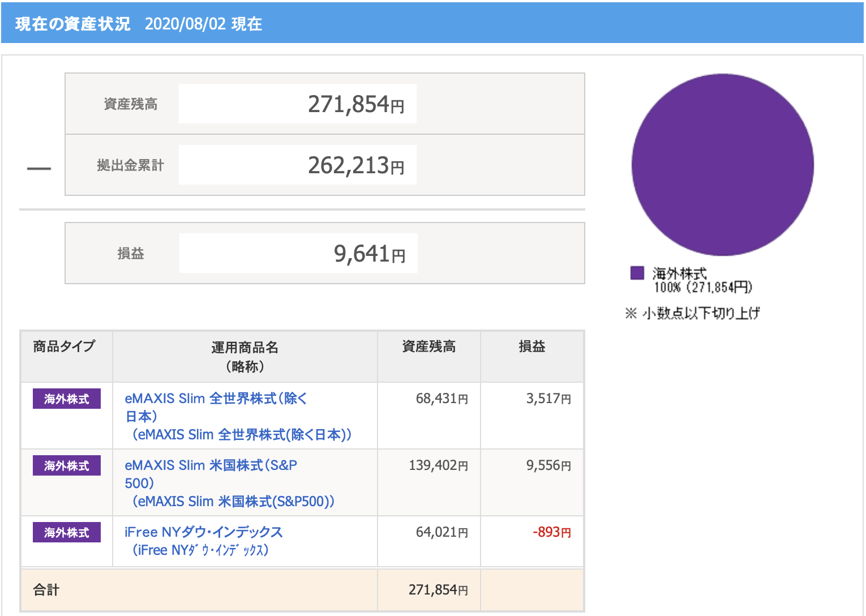The width and height of the screenshot is (866, 616).
Task: Click the 拠出金累計 label
Action: click(x=130, y=165)
